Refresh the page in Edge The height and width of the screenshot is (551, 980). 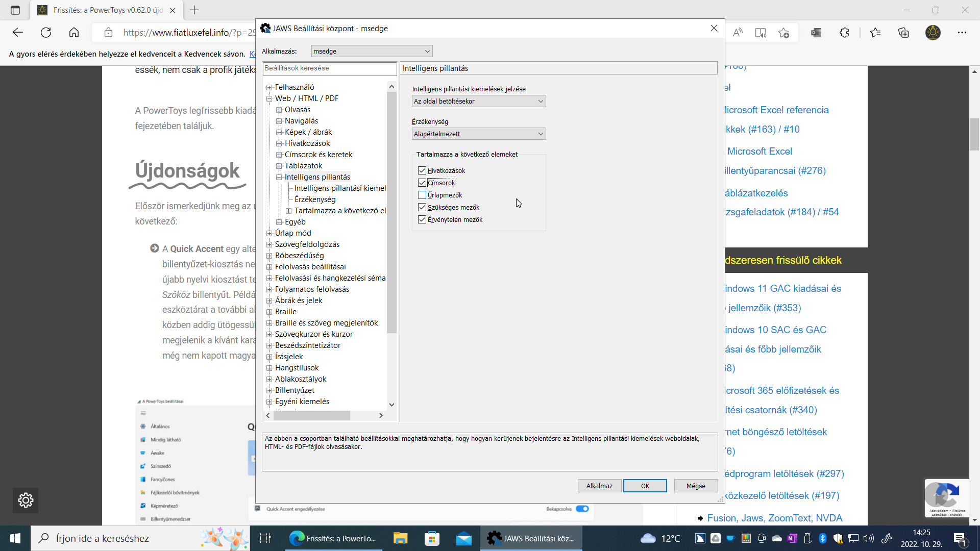pyautogui.click(x=46, y=33)
